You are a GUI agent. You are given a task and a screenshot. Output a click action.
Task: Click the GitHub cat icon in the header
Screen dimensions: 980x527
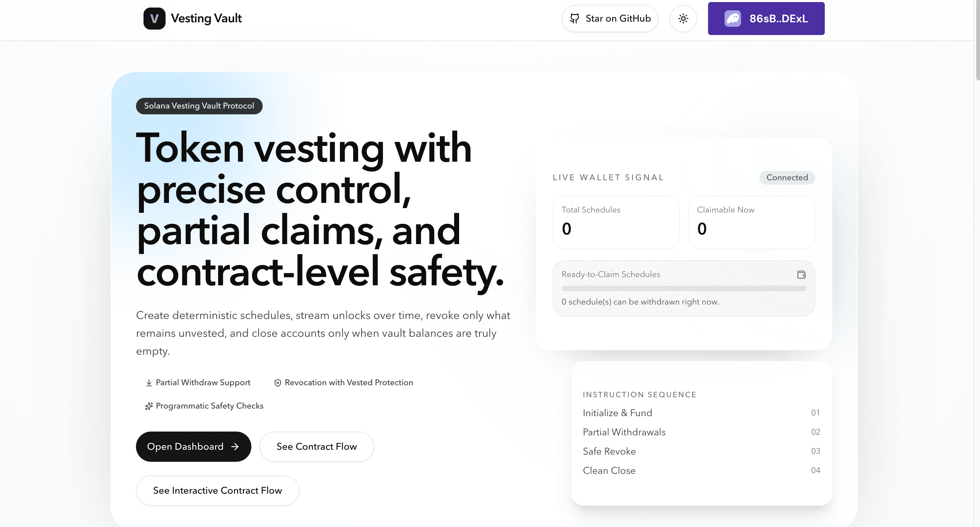(575, 18)
